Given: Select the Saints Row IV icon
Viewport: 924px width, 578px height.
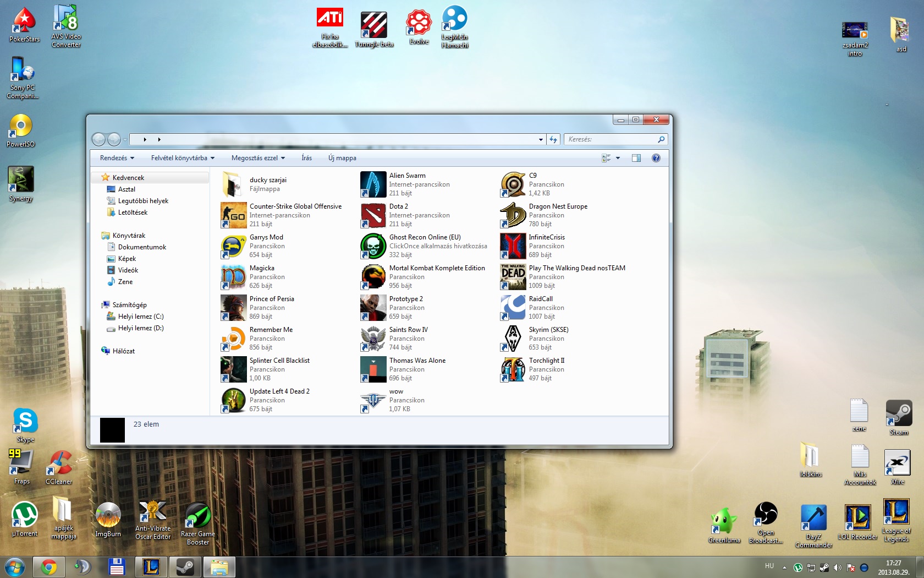Looking at the screenshot, I should (x=373, y=339).
